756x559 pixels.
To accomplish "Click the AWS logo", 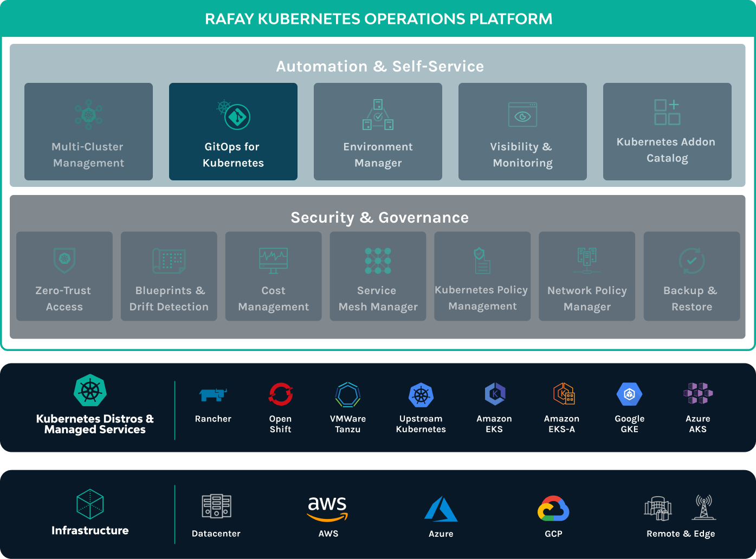I will [x=327, y=509].
